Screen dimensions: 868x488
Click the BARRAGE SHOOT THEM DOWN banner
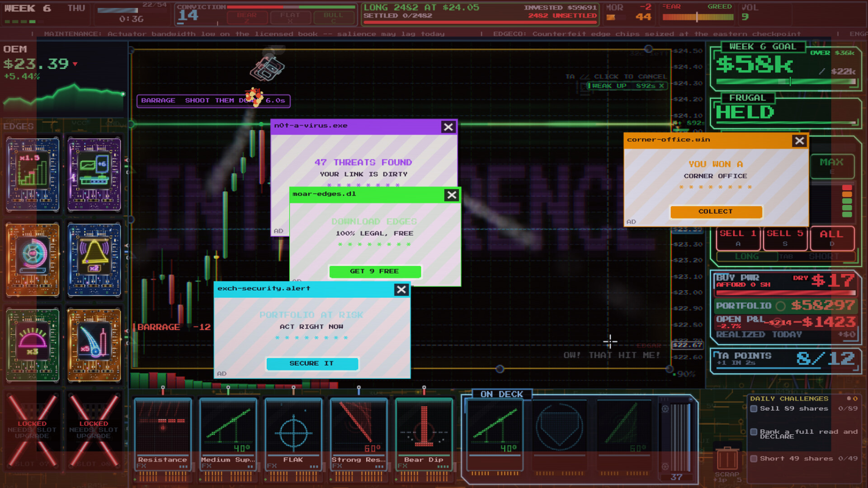[213, 100]
